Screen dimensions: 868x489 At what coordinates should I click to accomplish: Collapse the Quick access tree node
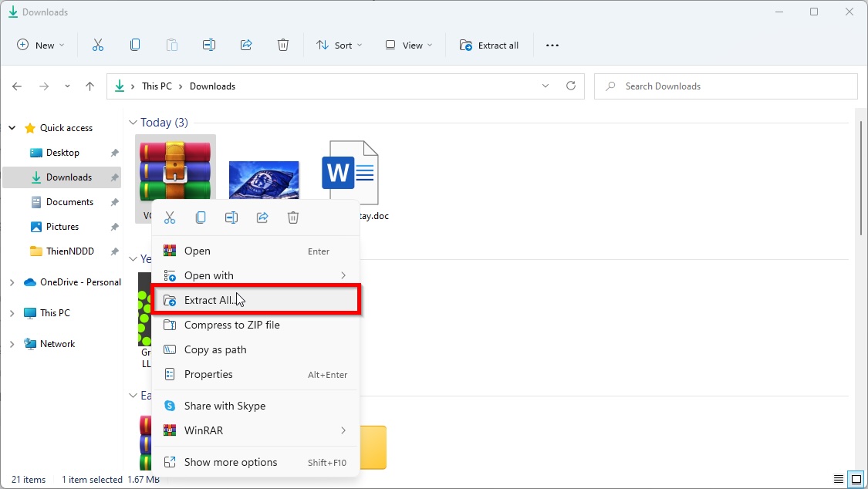[x=12, y=128]
